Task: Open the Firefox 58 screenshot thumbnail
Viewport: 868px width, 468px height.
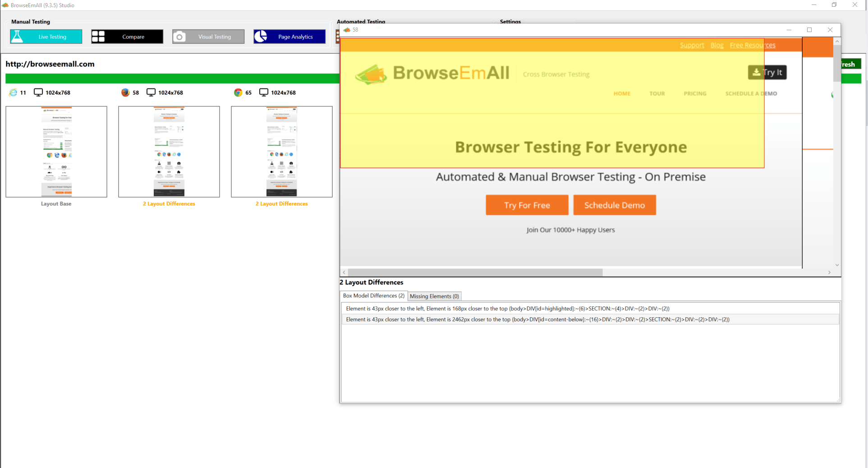Action: pos(169,152)
